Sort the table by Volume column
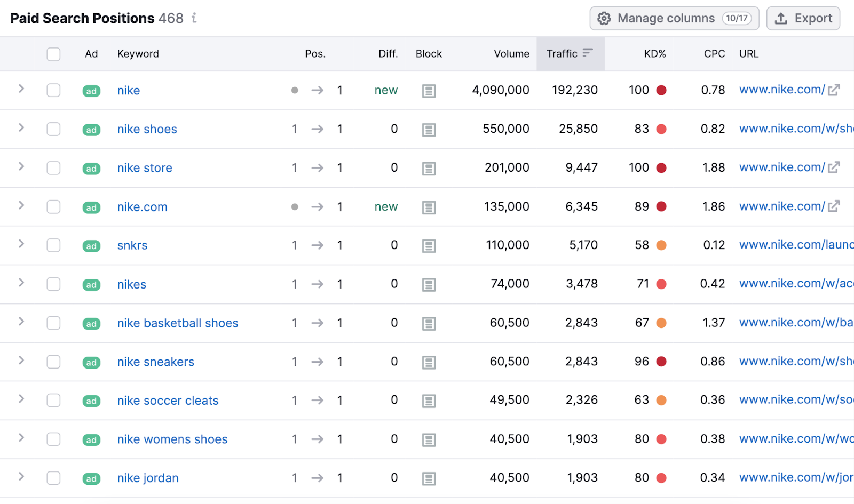854x504 pixels. pyautogui.click(x=511, y=53)
